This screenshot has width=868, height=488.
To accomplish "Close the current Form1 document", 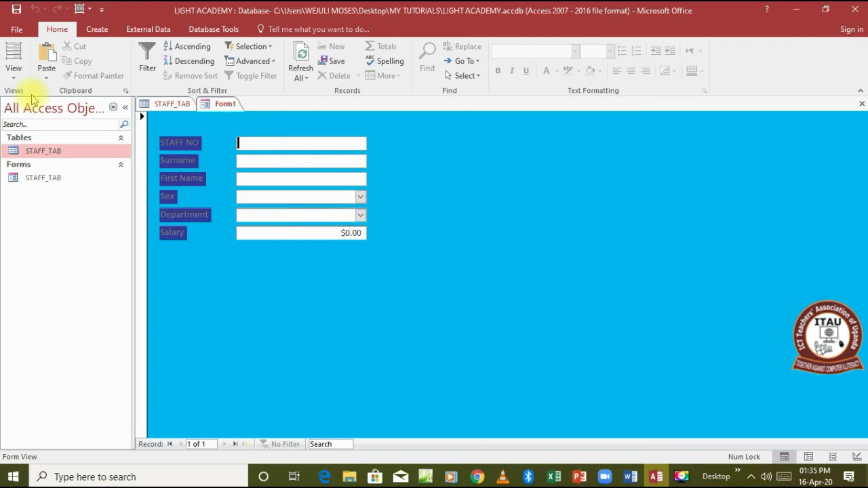I will coord(862,104).
